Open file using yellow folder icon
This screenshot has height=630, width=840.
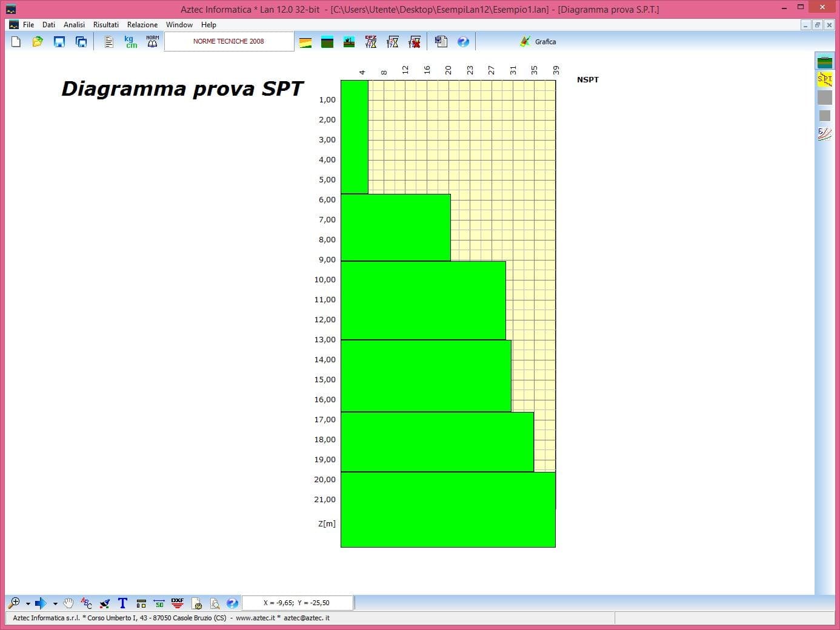pyautogui.click(x=38, y=42)
